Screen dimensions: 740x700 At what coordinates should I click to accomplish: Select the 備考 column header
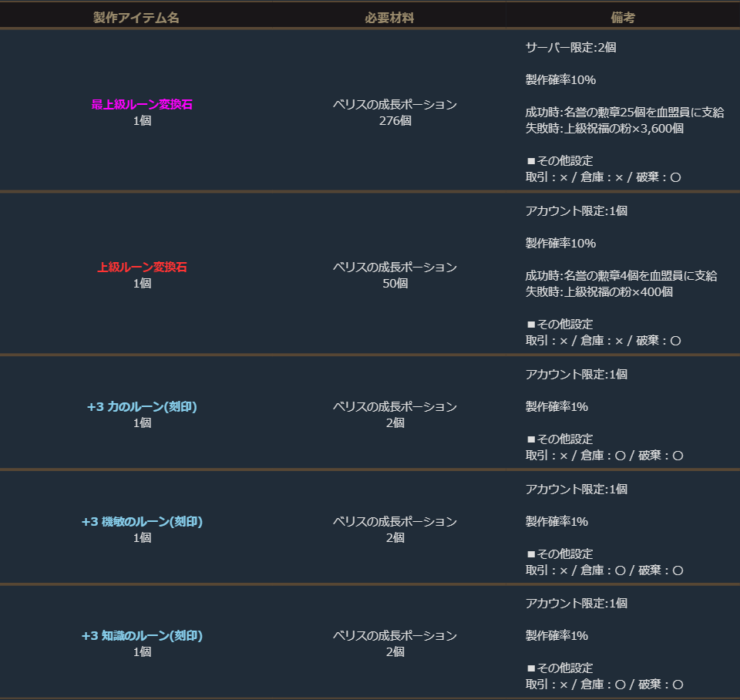click(623, 18)
